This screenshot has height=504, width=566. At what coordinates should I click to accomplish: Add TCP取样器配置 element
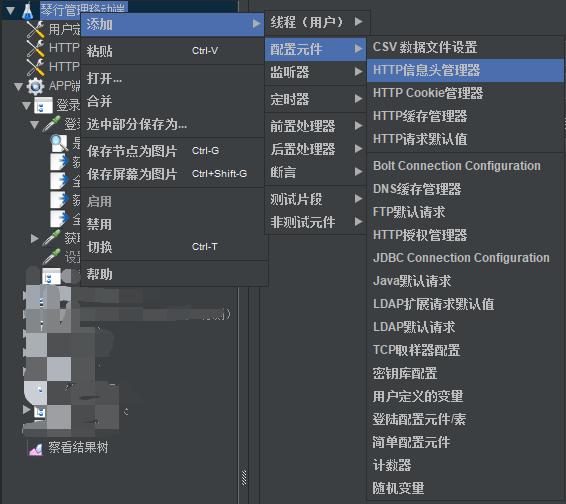[x=465, y=350]
